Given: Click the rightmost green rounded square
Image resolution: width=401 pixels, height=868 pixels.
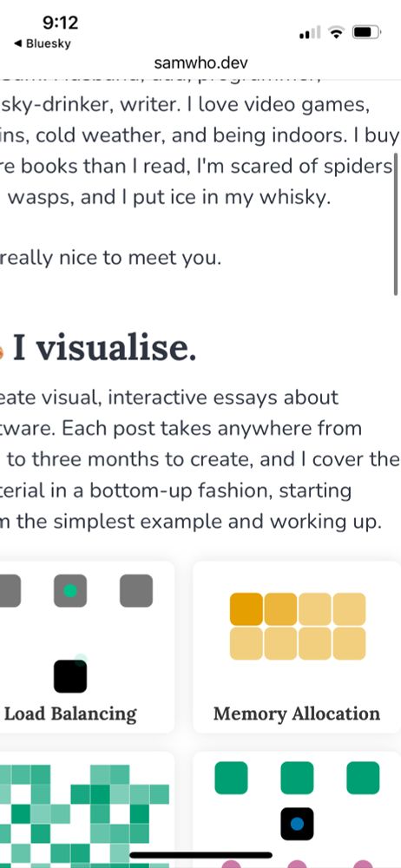Looking at the screenshot, I should coord(364,778).
